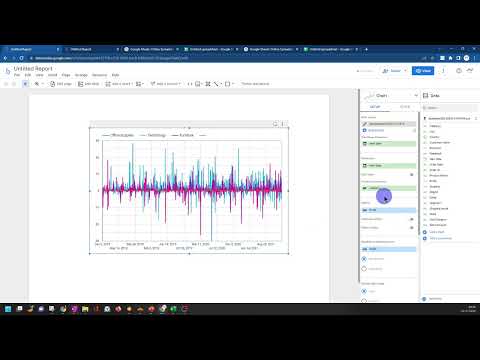Open File Explorer from the taskbar
Image resolution: width=480 pixels, height=360 pixels.
(85, 309)
